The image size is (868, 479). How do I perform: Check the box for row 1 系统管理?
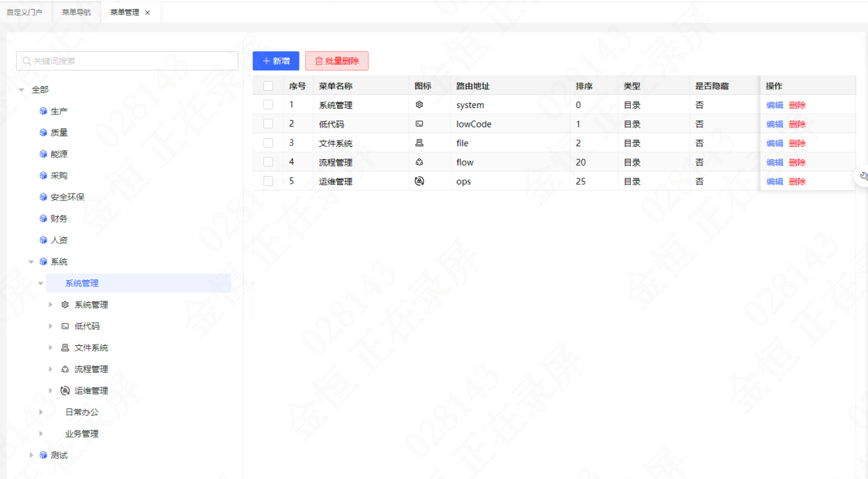(x=268, y=105)
